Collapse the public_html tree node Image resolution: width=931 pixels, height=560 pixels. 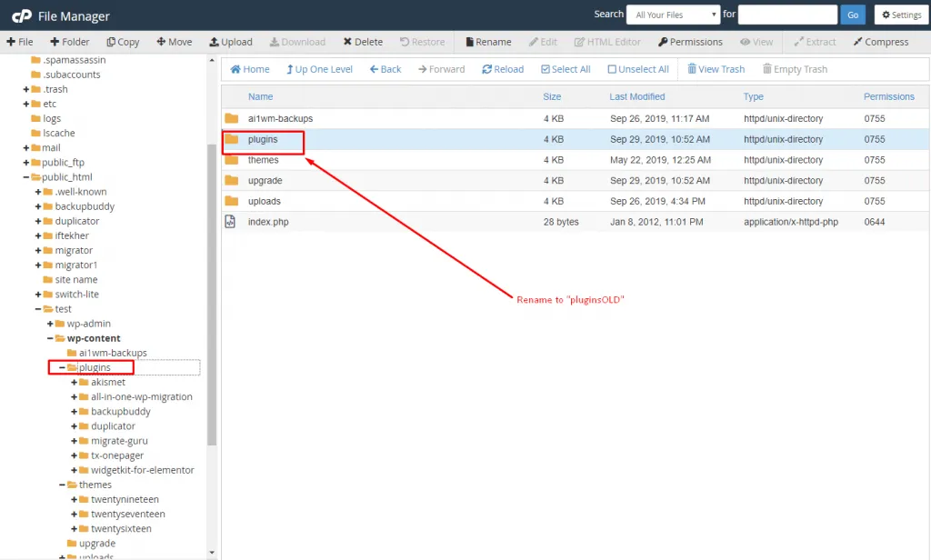pyautogui.click(x=26, y=177)
